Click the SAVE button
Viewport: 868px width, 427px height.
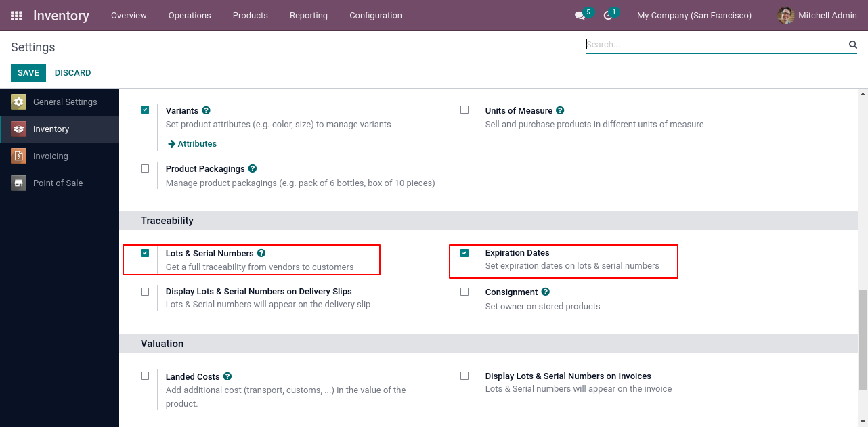[x=28, y=73]
